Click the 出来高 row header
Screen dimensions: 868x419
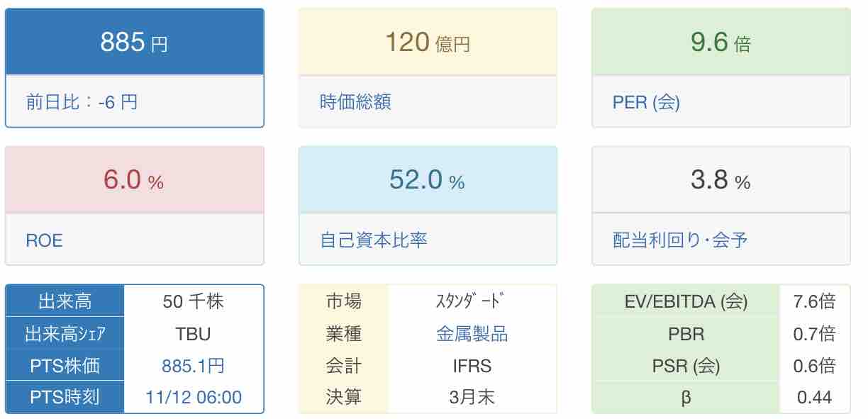click(65, 301)
